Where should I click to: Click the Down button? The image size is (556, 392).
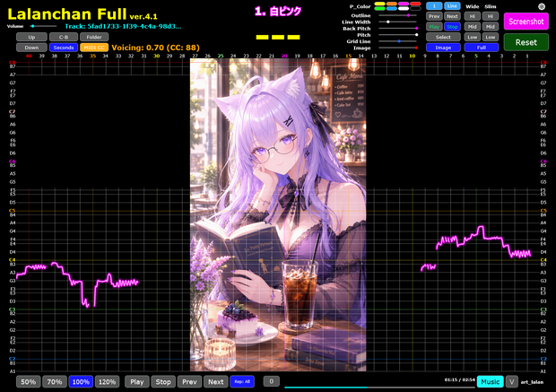[x=31, y=48]
